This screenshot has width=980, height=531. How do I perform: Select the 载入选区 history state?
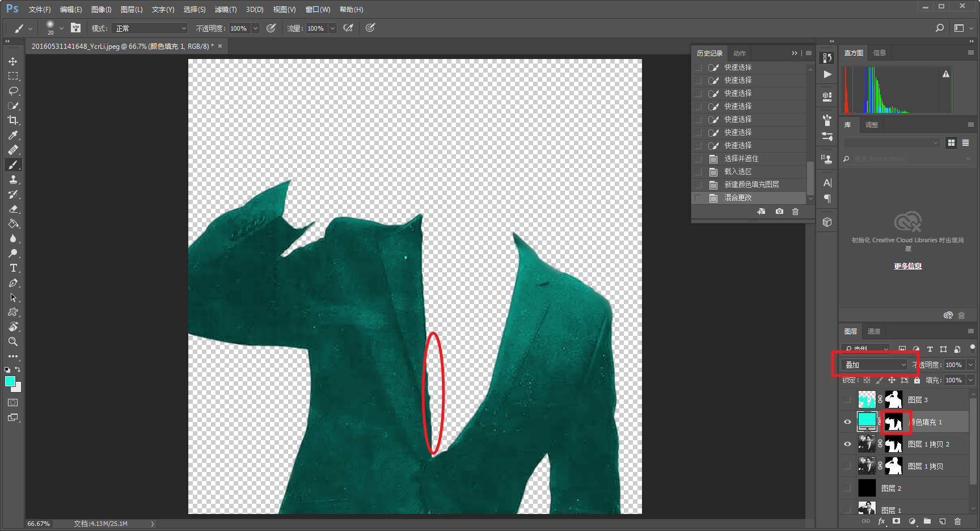click(x=749, y=171)
